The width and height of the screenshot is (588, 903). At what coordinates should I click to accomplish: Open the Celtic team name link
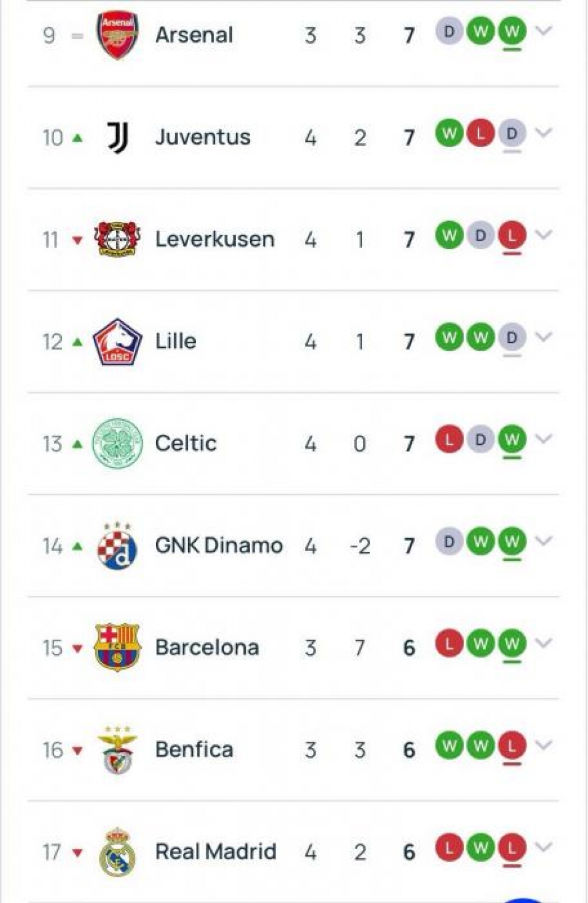pyautogui.click(x=186, y=444)
